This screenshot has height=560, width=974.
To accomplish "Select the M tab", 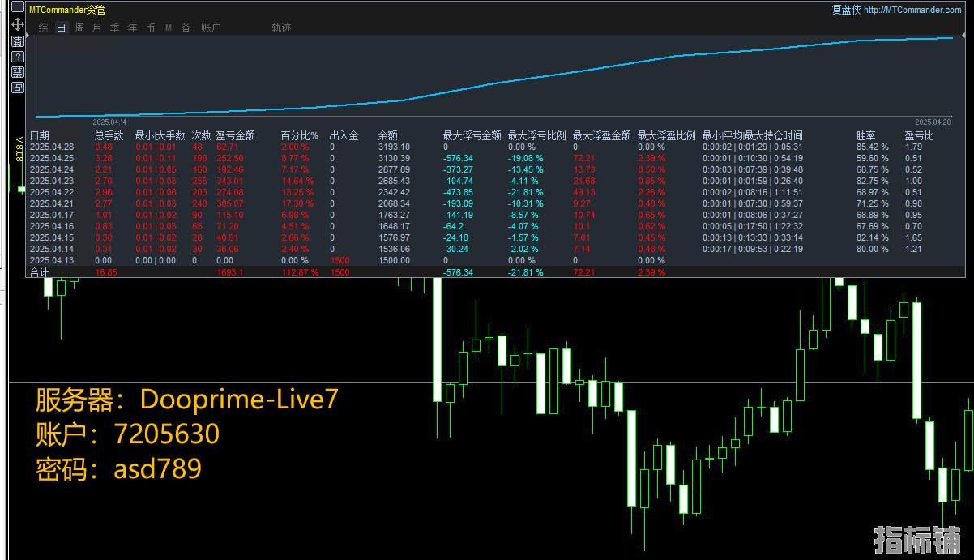I will 169,28.
